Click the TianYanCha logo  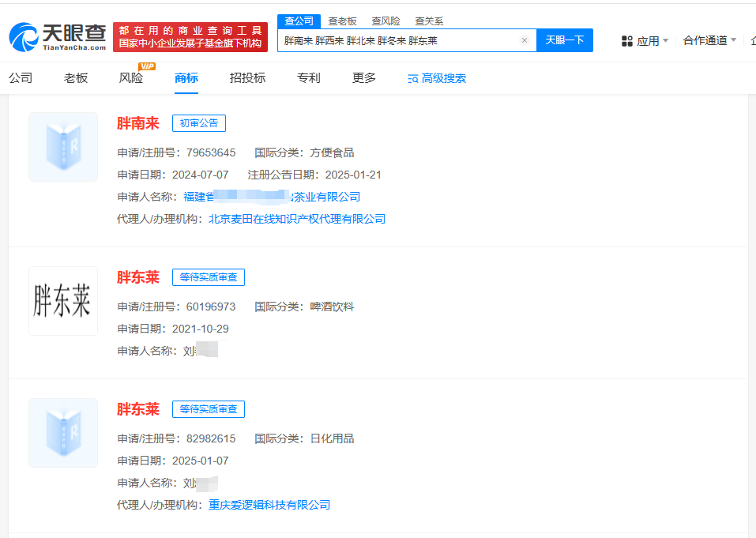[x=58, y=36]
